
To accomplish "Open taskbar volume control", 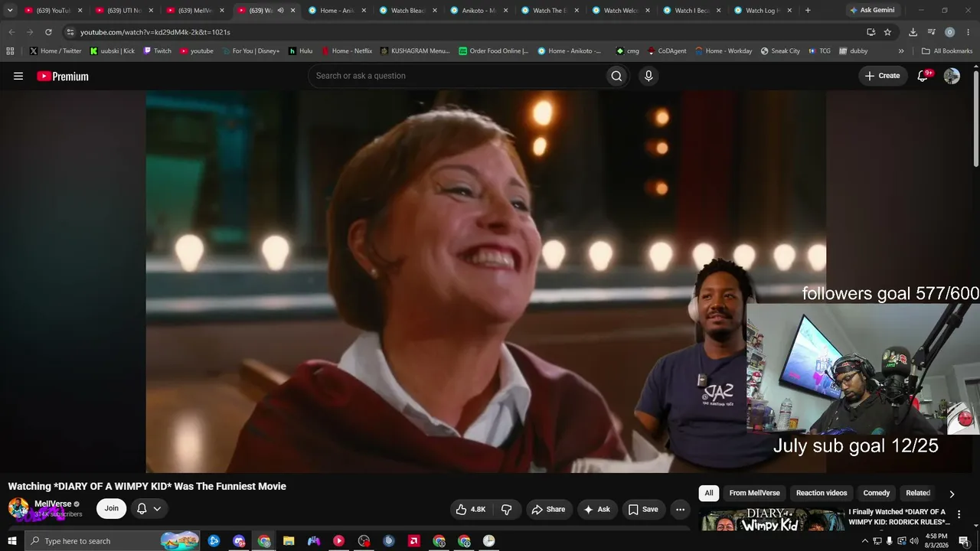I will [914, 541].
